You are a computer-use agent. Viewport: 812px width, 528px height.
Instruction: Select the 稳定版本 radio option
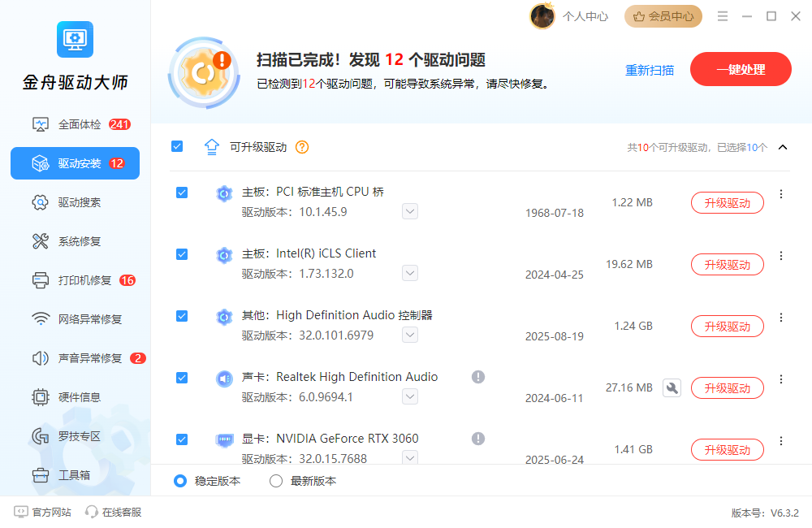207,481
